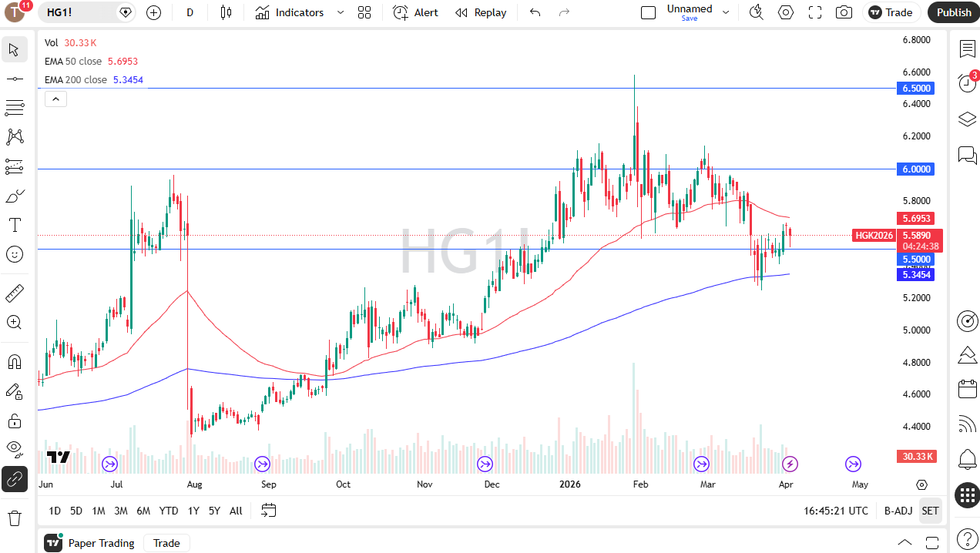
Task: Start bar Replay mode
Action: tap(481, 12)
